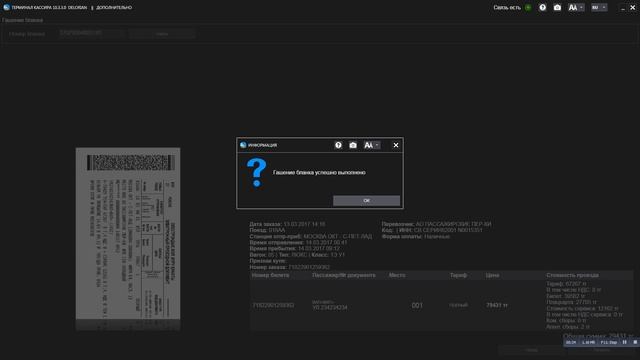Expand the main window font size dropdown arrow

coord(582,7)
